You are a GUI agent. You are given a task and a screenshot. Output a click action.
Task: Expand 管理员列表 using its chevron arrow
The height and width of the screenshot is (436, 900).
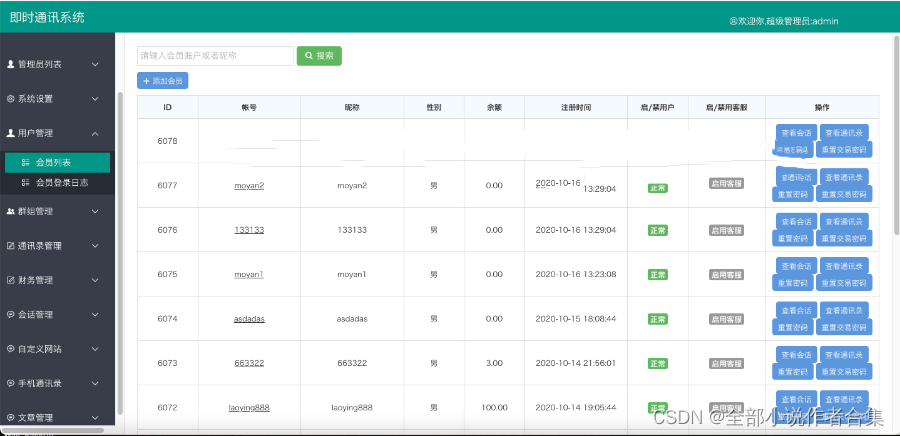(95, 65)
